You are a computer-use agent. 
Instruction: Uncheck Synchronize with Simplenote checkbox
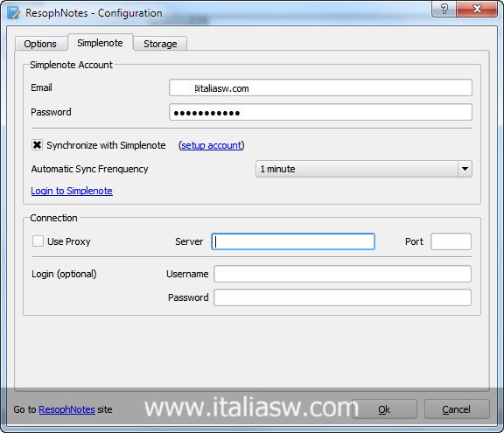pyautogui.click(x=38, y=145)
